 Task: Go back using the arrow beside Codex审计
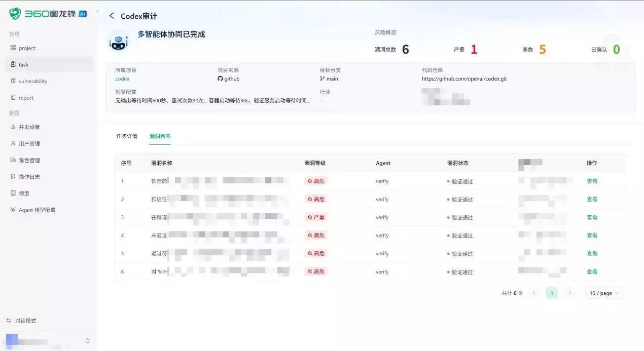click(112, 16)
